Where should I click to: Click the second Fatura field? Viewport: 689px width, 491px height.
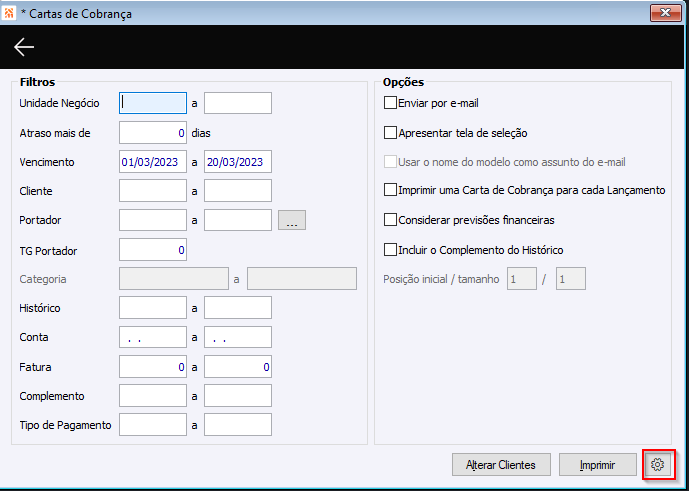pos(238,367)
